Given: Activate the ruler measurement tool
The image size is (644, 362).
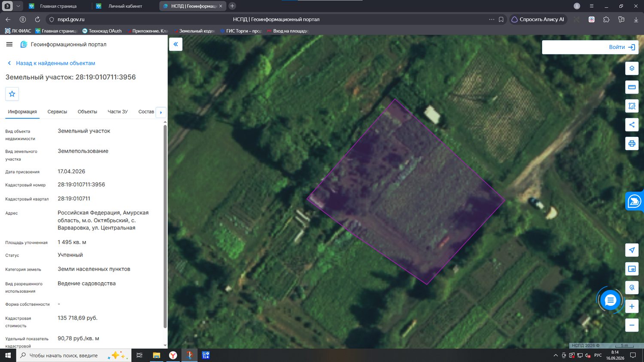Looking at the screenshot, I should click(632, 87).
